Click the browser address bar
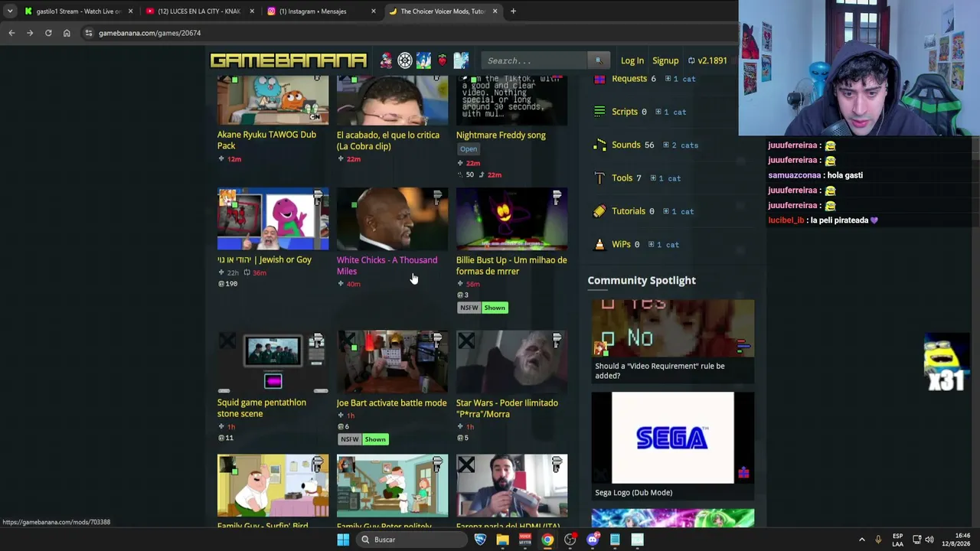This screenshot has height=551, width=980. (410, 33)
